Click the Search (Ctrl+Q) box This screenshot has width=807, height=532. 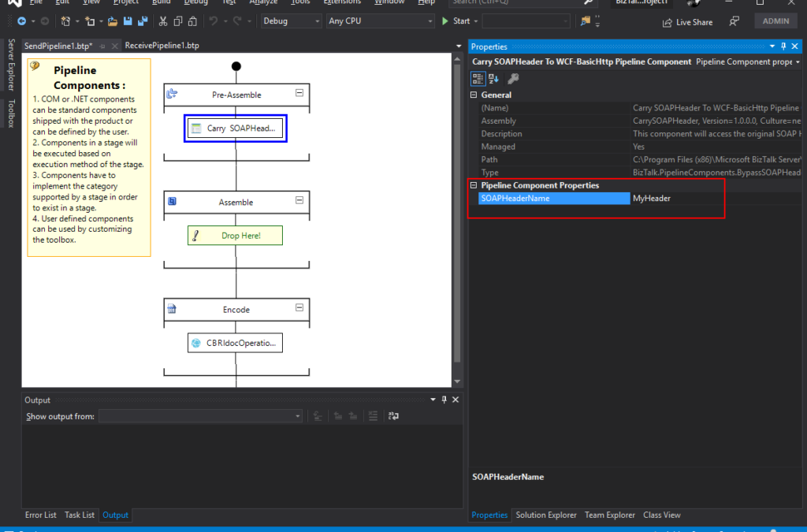[x=523, y=2]
